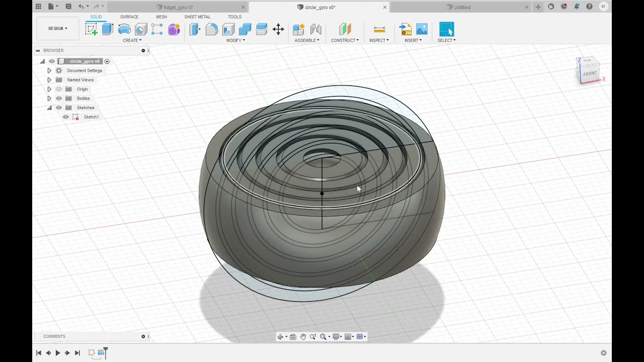
Task: Switch to the fidget_gyro v7 document tab
Action: tap(178, 7)
